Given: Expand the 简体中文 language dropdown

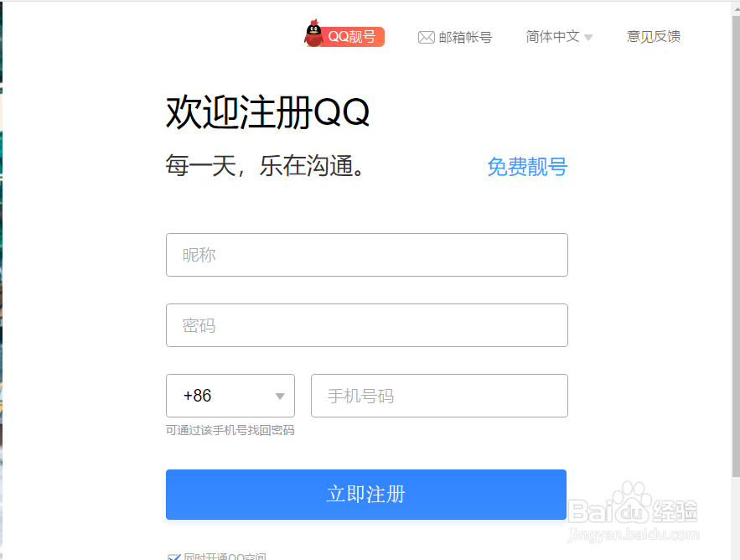Looking at the screenshot, I should point(559,37).
